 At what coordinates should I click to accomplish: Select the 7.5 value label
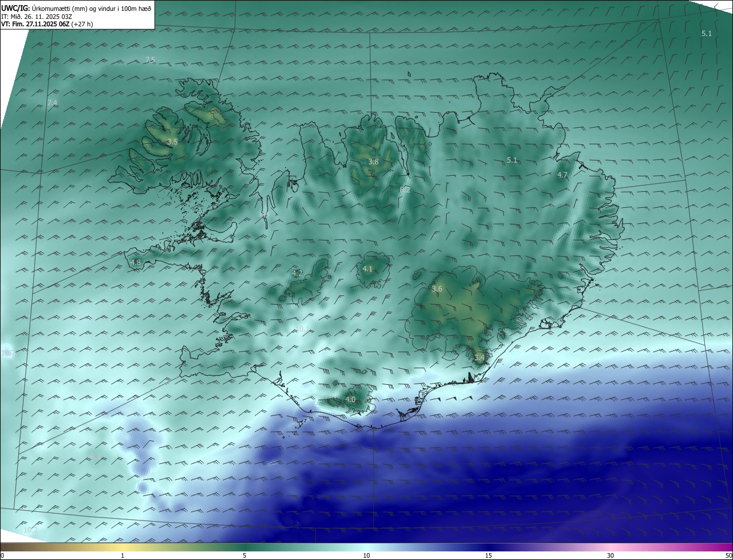tap(150, 60)
